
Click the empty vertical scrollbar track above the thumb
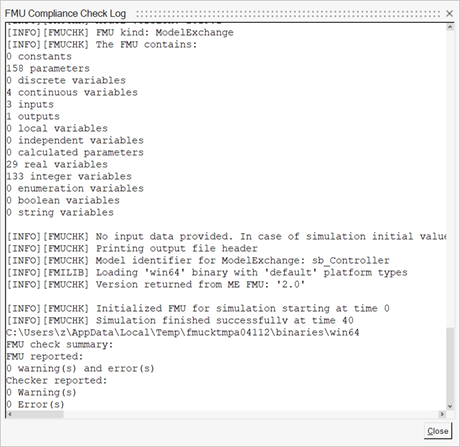pyautogui.click(x=450, y=179)
